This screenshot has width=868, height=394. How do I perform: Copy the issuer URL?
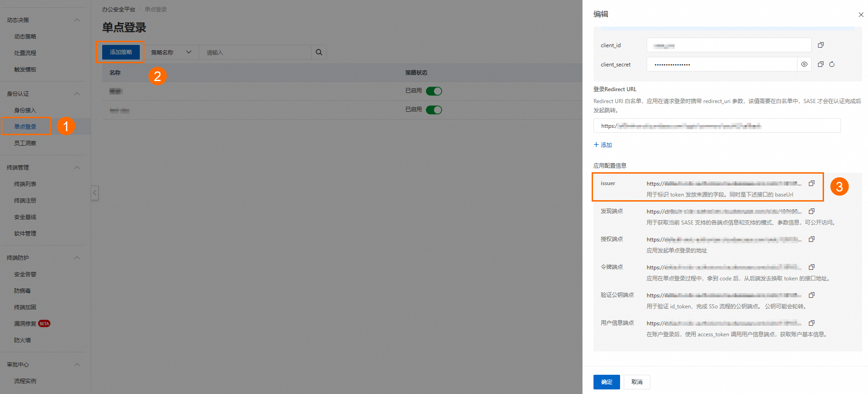point(812,183)
